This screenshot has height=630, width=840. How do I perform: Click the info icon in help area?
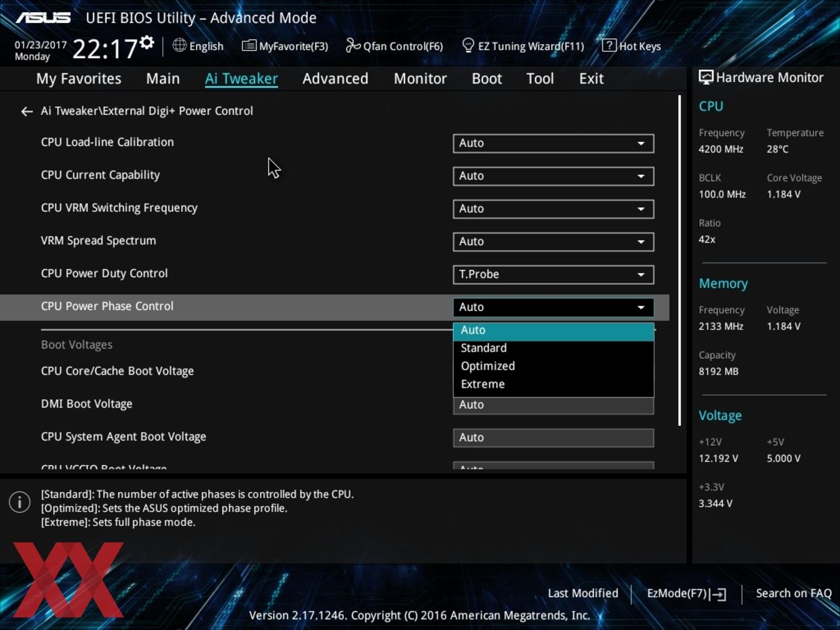(x=20, y=502)
